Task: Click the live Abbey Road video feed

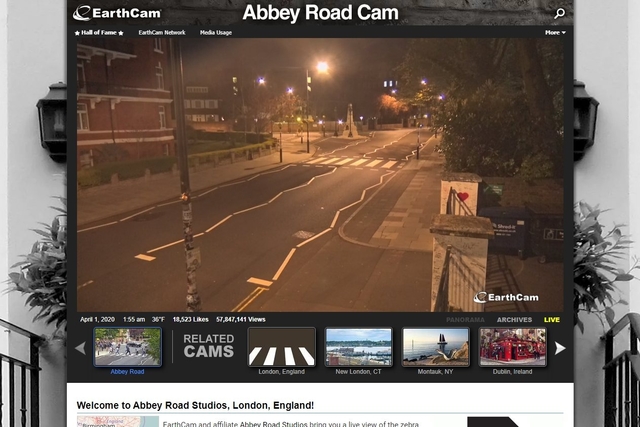Action: click(320, 175)
